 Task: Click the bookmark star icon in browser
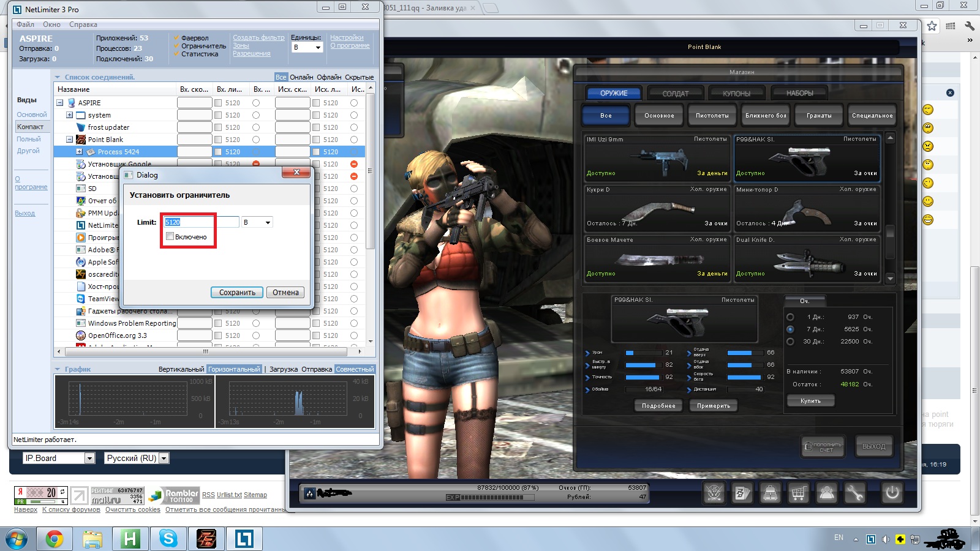click(x=932, y=26)
